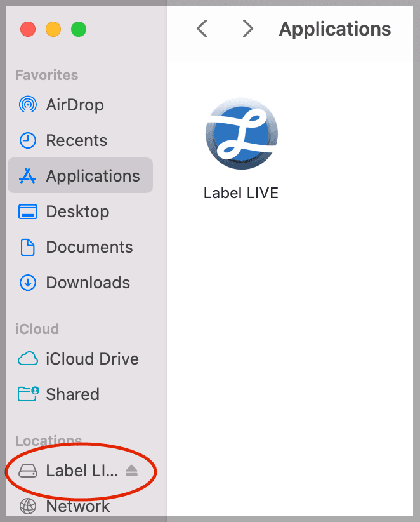420x522 pixels.
Task: Select Applications in the Favorites sidebar
Action: coord(93,176)
